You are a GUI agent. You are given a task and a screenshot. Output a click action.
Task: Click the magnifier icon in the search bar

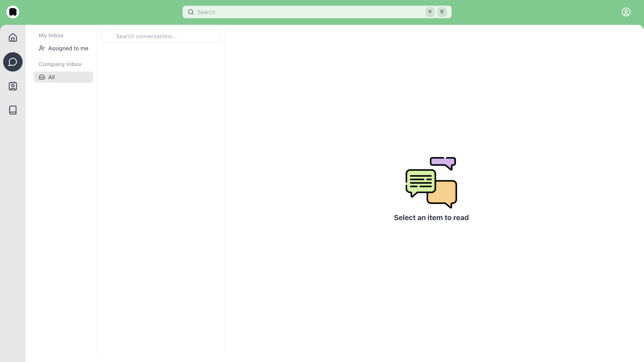pos(191,12)
